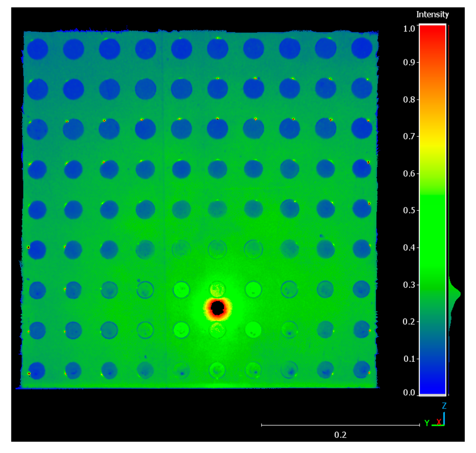Viewport: 476px width, 453px height.
Task: Click the Y axis label of orientation triad
Action: [x=427, y=423]
